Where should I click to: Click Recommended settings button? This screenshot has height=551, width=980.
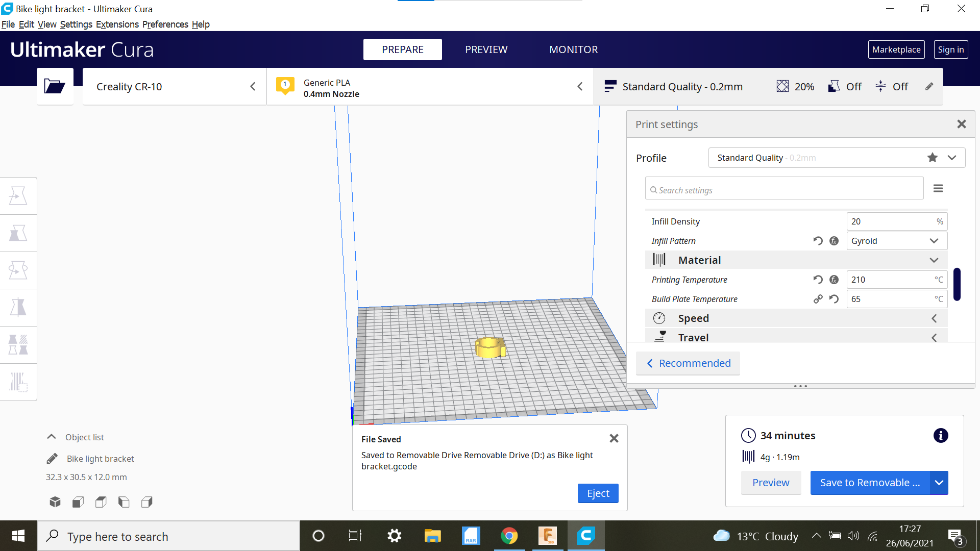point(689,363)
